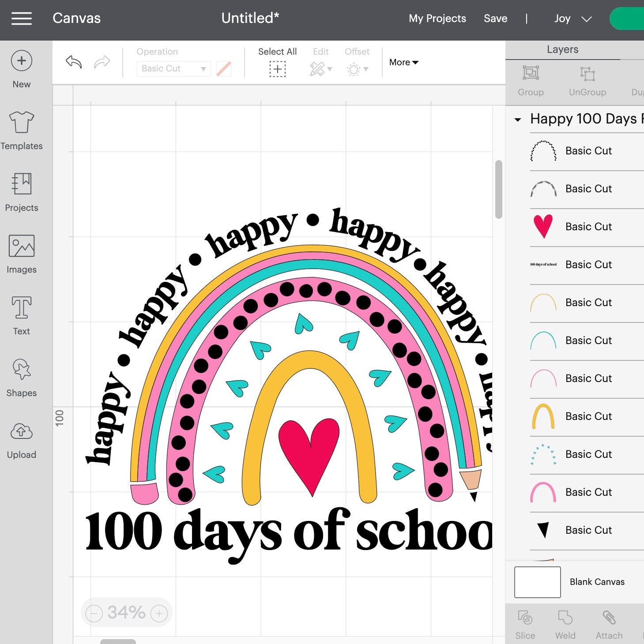Select the Blank Canvas thumbnail
Screen dimensions: 644x644
click(x=537, y=582)
